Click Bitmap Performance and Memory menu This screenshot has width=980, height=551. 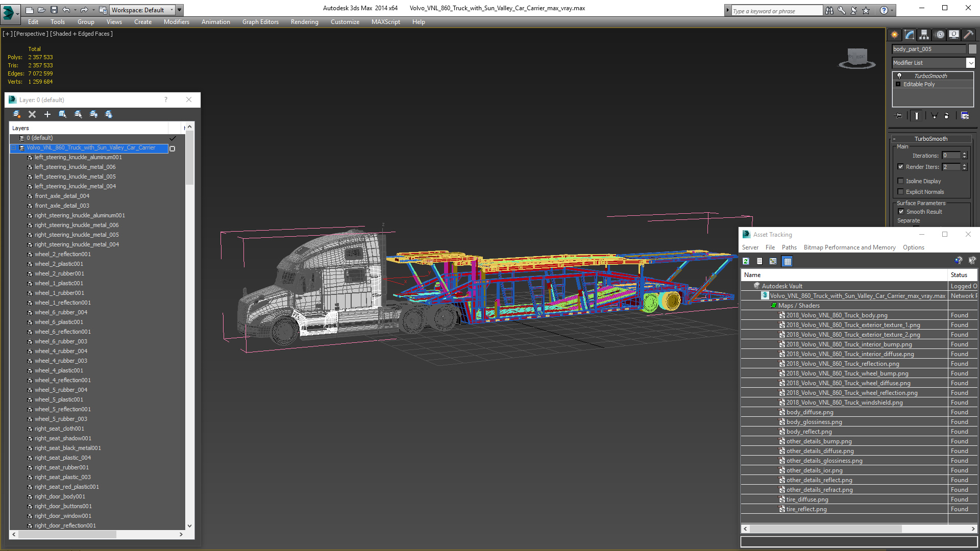[849, 247]
